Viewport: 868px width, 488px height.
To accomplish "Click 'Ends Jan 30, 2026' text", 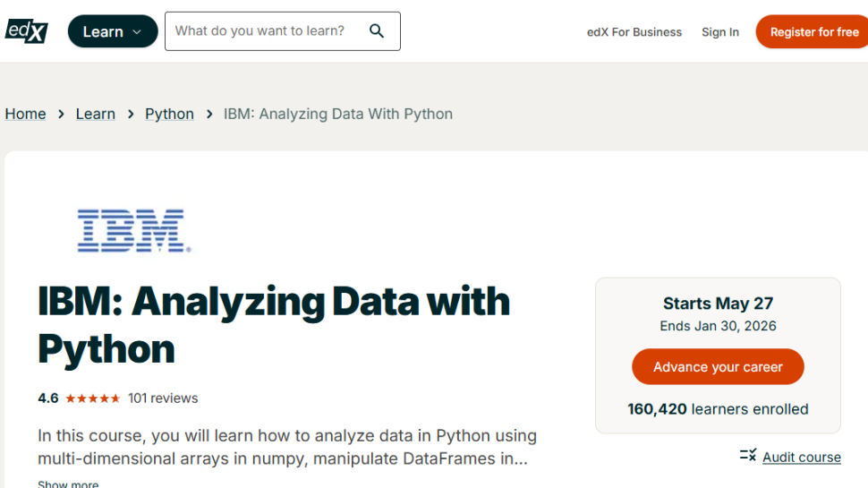I will 718,326.
